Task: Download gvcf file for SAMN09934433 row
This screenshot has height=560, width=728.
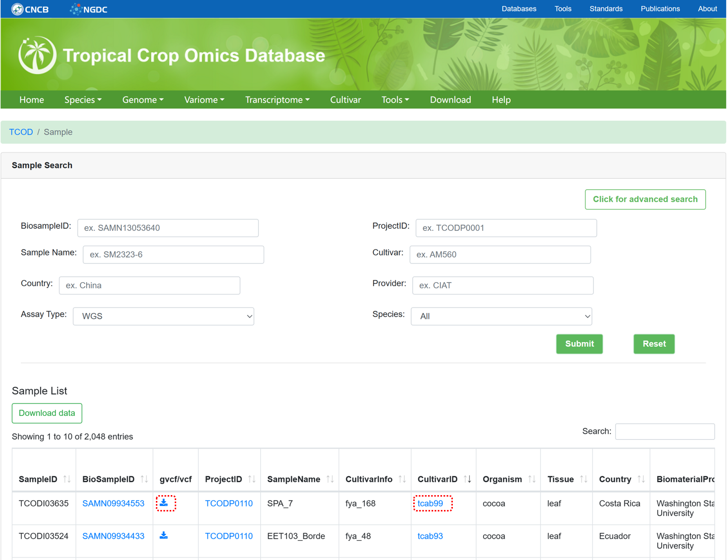Action: 164,535
